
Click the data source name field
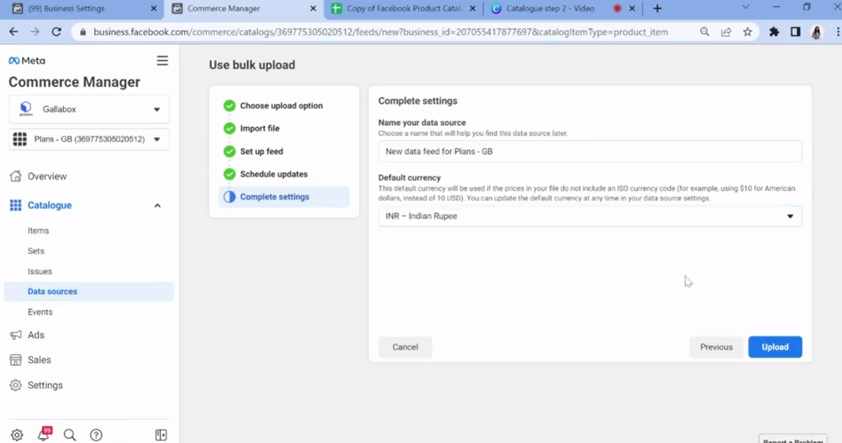tap(590, 151)
